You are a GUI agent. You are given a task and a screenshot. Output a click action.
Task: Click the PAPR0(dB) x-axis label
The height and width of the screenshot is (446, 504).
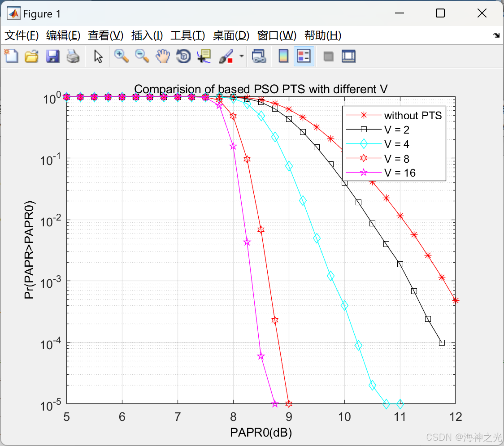pyautogui.click(x=261, y=433)
